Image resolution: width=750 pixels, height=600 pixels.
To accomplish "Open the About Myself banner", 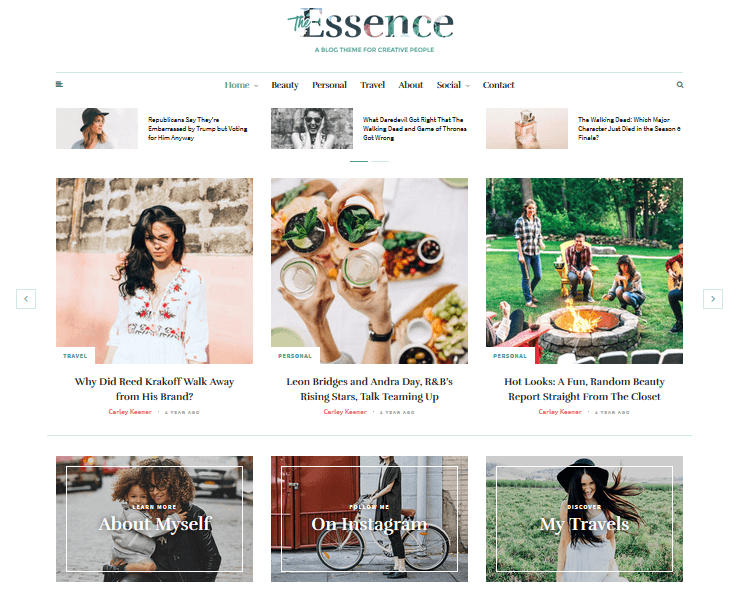I will [x=154, y=519].
